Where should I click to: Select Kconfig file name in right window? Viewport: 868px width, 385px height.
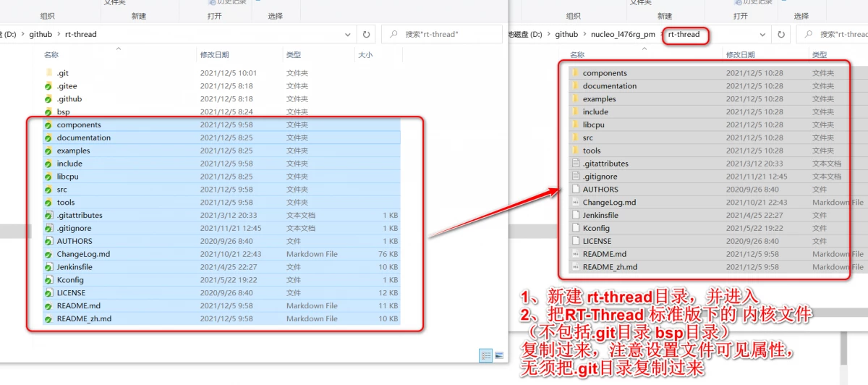coord(597,229)
